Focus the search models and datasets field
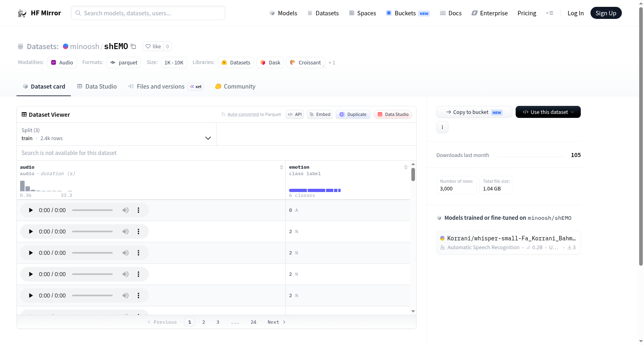 [148, 13]
